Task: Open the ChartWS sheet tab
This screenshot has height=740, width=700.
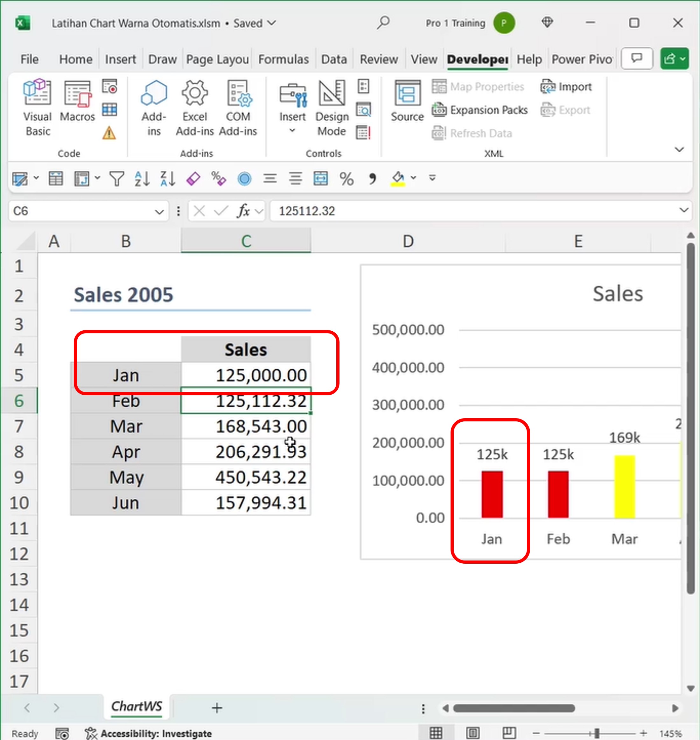Action: [136, 706]
